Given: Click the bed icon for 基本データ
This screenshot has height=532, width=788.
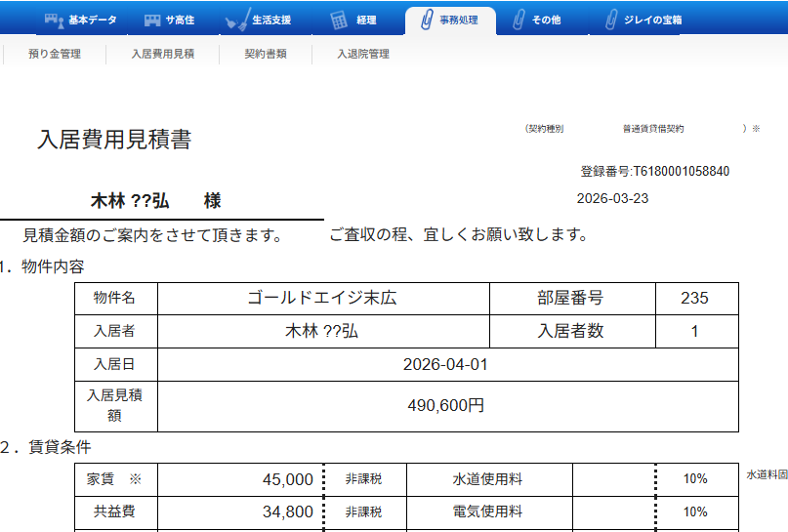Looking at the screenshot, I should point(56,20).
